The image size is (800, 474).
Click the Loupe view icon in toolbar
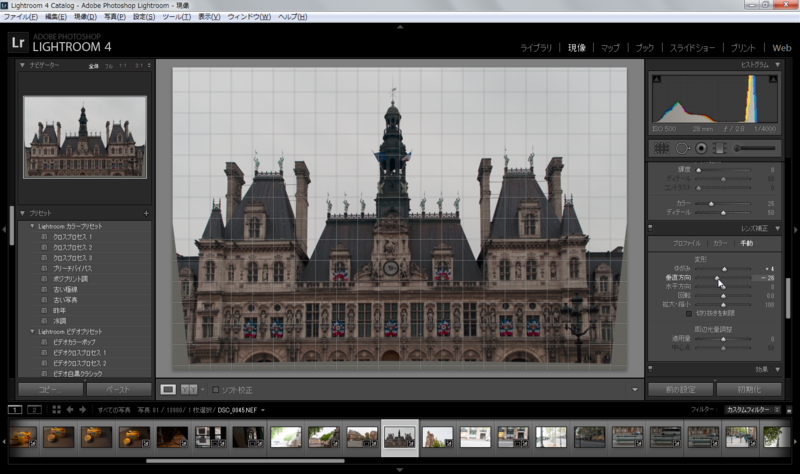point(168,389)
